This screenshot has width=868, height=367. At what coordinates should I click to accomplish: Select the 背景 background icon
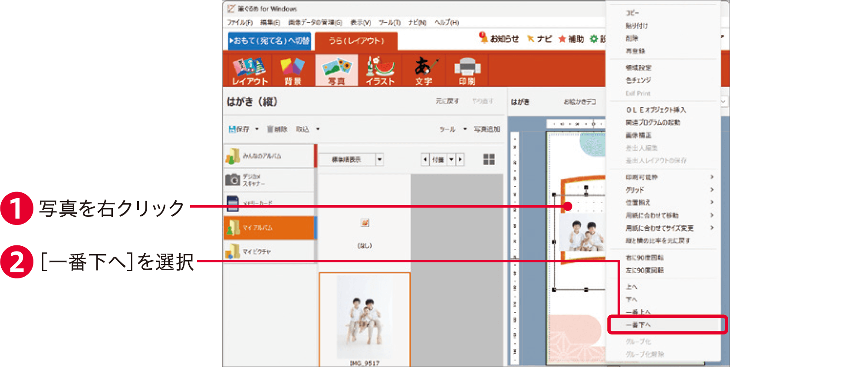[x=293, y=70]
